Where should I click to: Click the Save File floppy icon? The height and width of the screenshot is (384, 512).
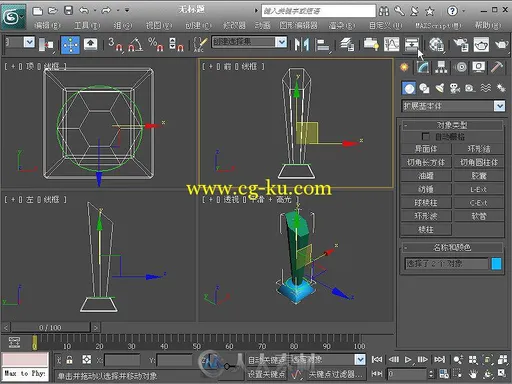coord(68,11)
